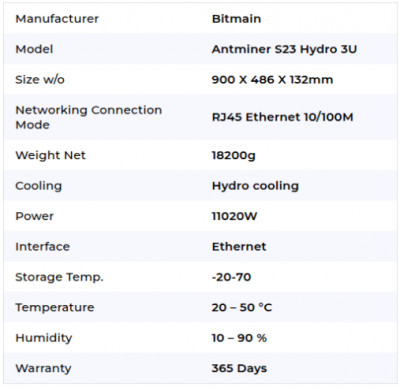Select the 900 X 486 X 132mm dimensions
This screenshot has width=400, height=387.
[x=272, y=80]
